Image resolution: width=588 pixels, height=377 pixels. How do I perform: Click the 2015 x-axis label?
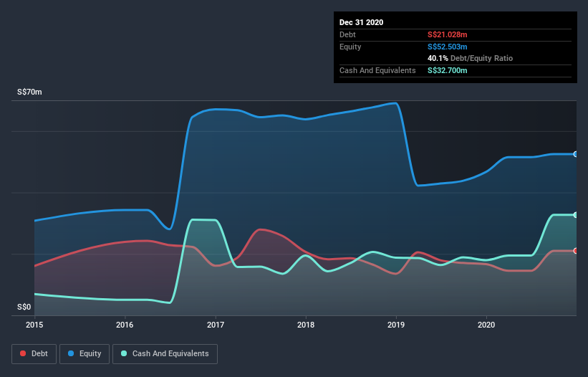(x=34, y=325)
